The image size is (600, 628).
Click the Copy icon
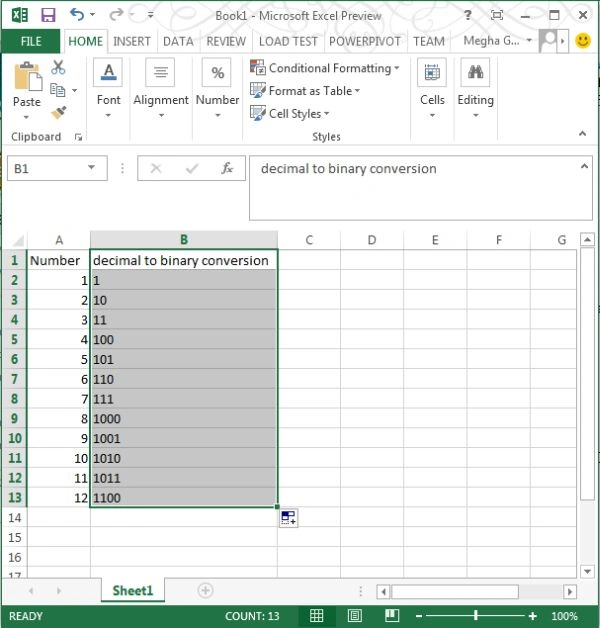(57, 90)
